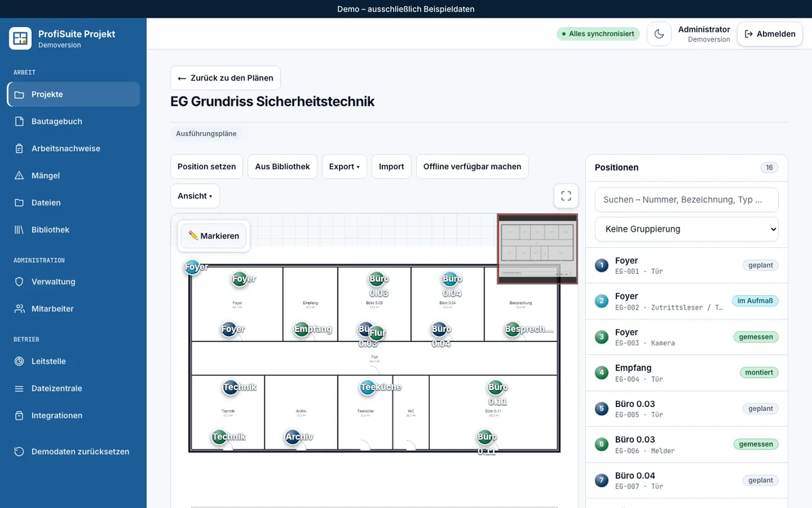Click the positions count badge 16
The image size is (812, 508).
[769, 167]
